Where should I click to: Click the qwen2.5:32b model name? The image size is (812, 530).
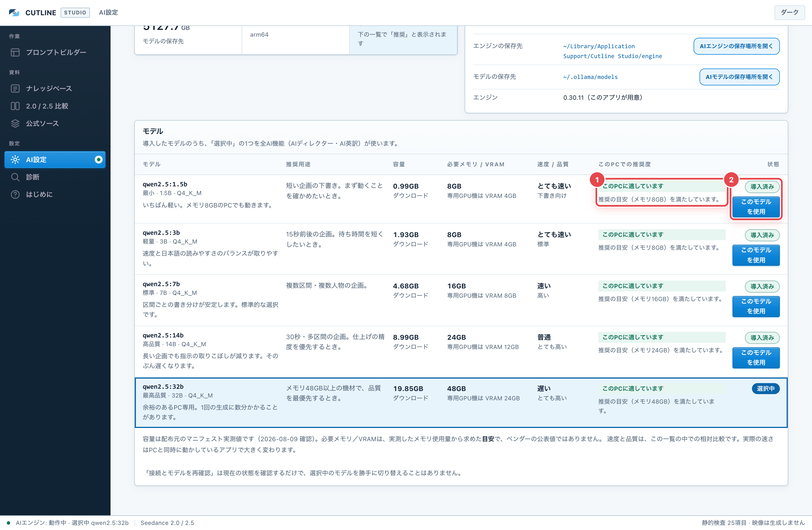coord(163,387)
